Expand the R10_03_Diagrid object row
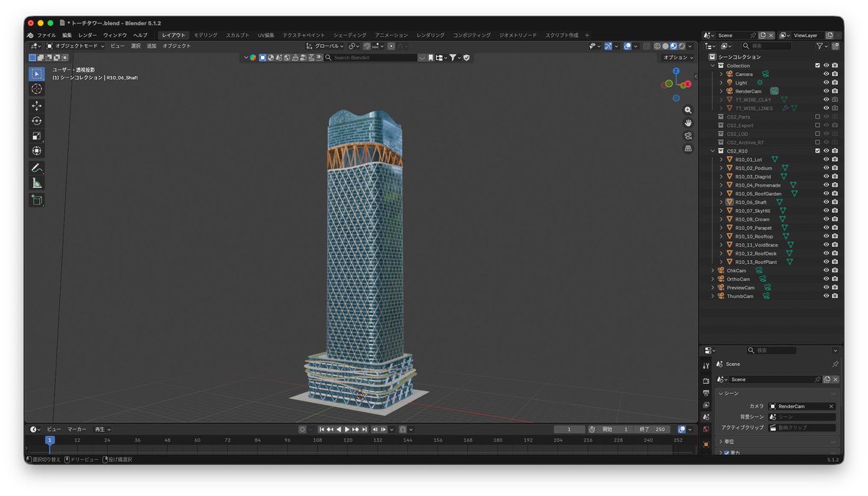This screenshot has height=496, width=868. [721, 176]
